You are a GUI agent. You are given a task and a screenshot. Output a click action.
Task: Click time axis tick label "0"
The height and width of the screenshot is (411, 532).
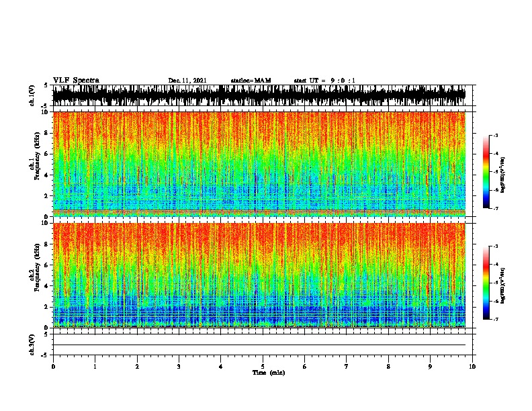tap(53, 367)
